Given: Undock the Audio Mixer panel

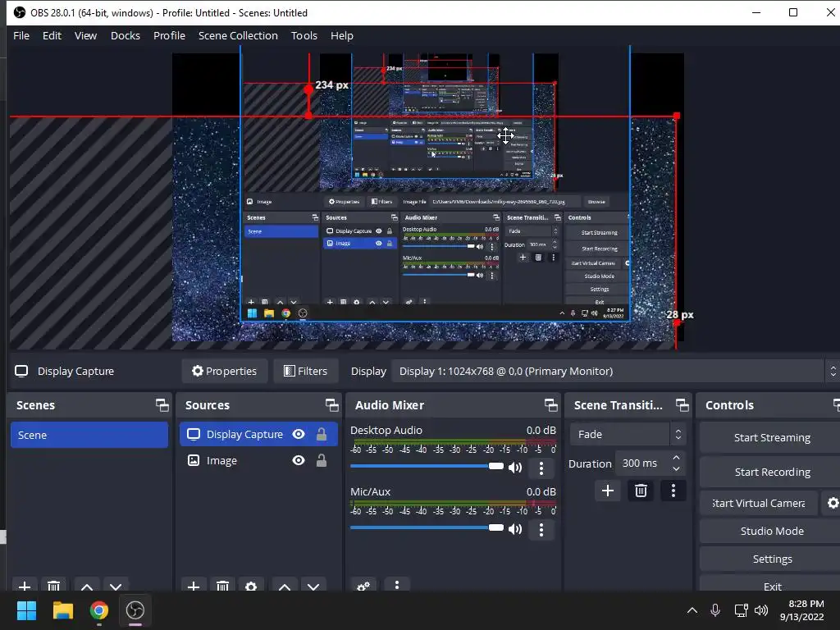Looking at the screenshot, I should pyautogui.click(x=550, y=405).
